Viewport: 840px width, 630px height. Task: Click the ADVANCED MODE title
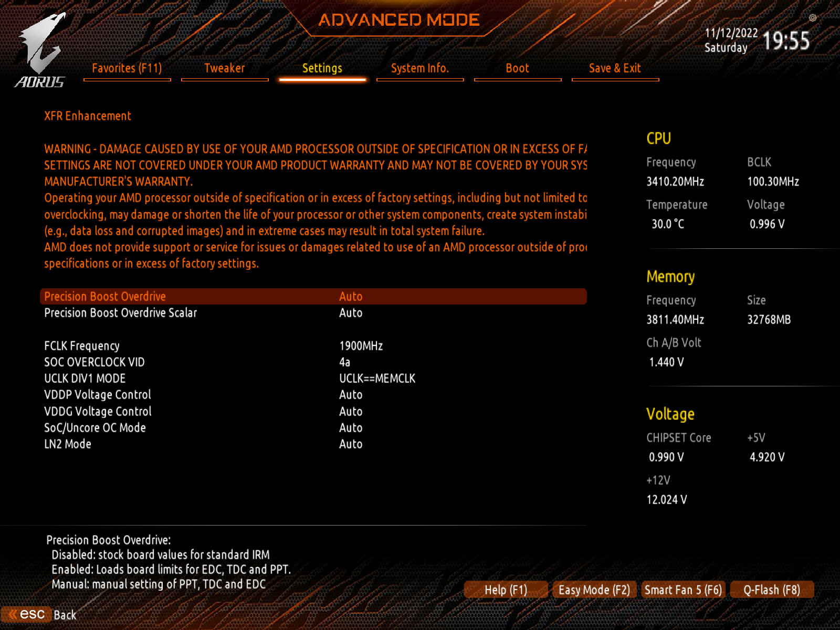tap(399, 20)
